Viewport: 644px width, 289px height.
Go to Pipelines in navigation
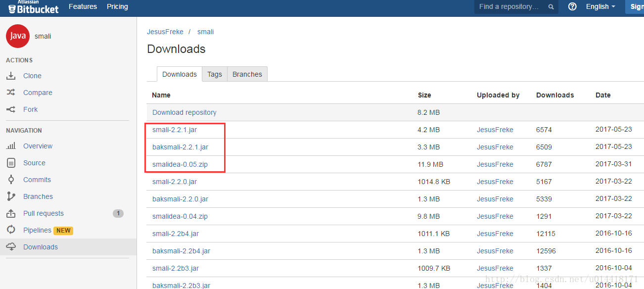37,230
